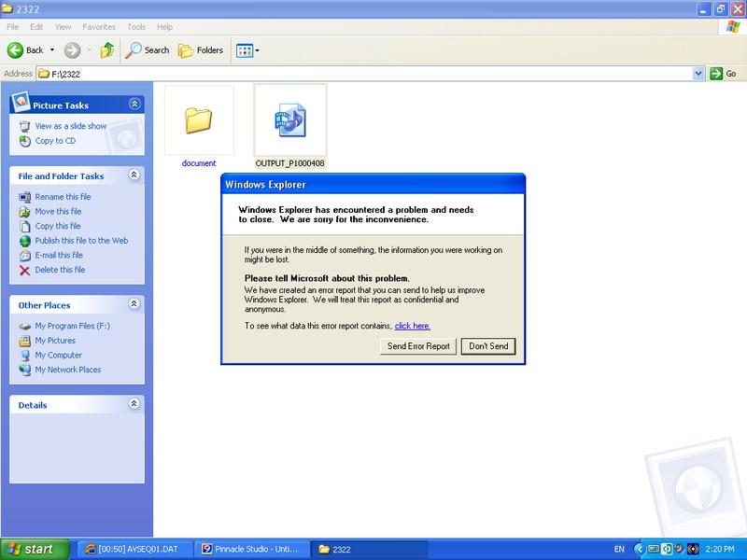Expand the address bar dropdown arrow
This screenshot has width=747, height=560.
698,74
